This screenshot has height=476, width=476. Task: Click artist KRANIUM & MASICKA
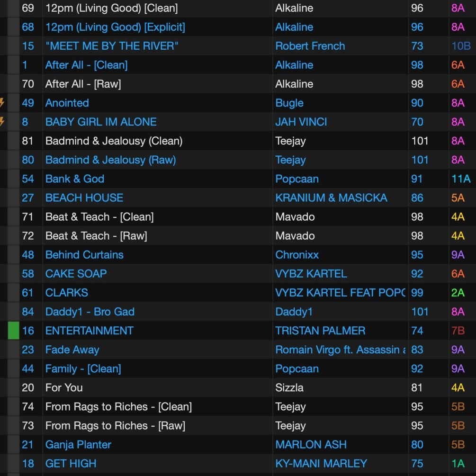click(x=331, y=198)
